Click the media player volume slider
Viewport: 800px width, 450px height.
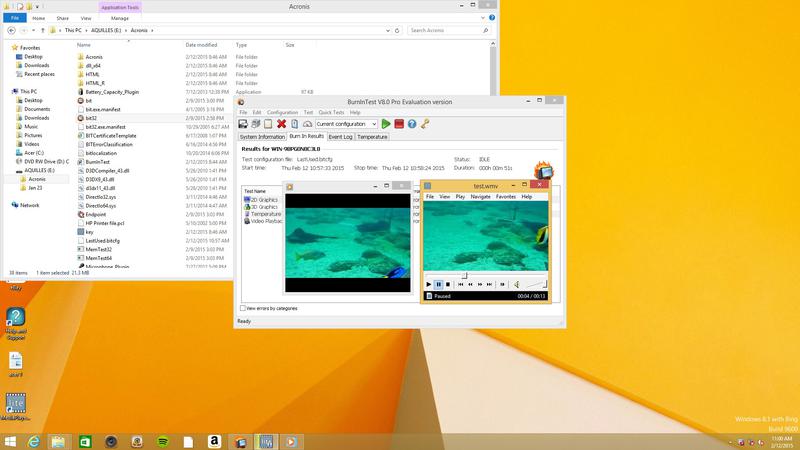coord(536,284)
